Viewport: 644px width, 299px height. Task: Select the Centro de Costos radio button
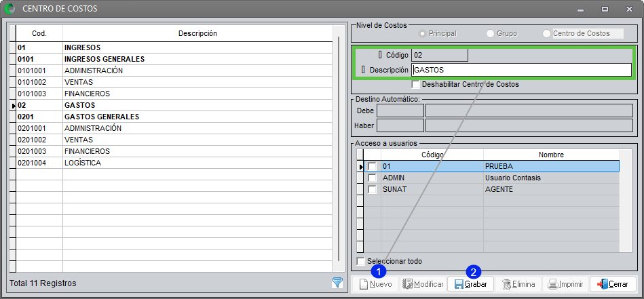[547, 34]
